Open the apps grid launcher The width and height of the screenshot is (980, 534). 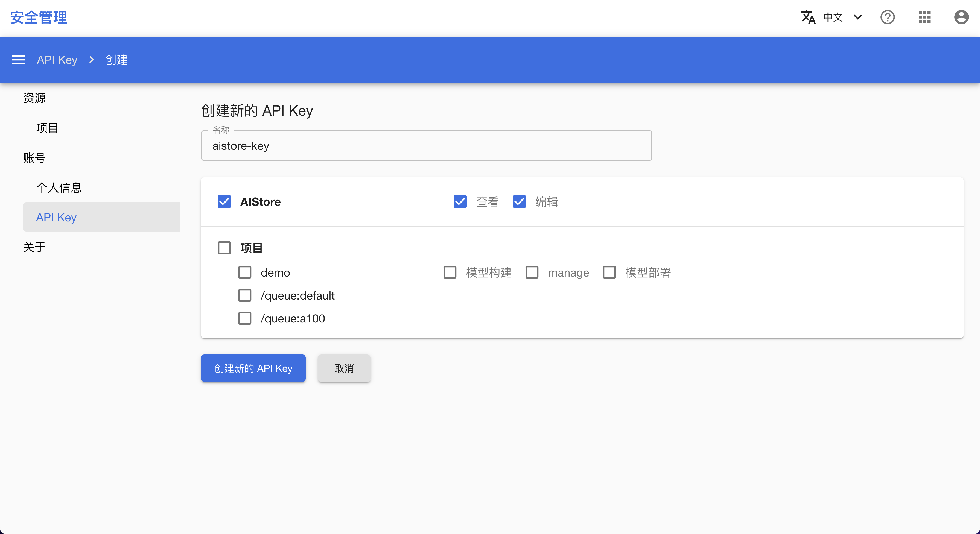(x=924, y=17)
